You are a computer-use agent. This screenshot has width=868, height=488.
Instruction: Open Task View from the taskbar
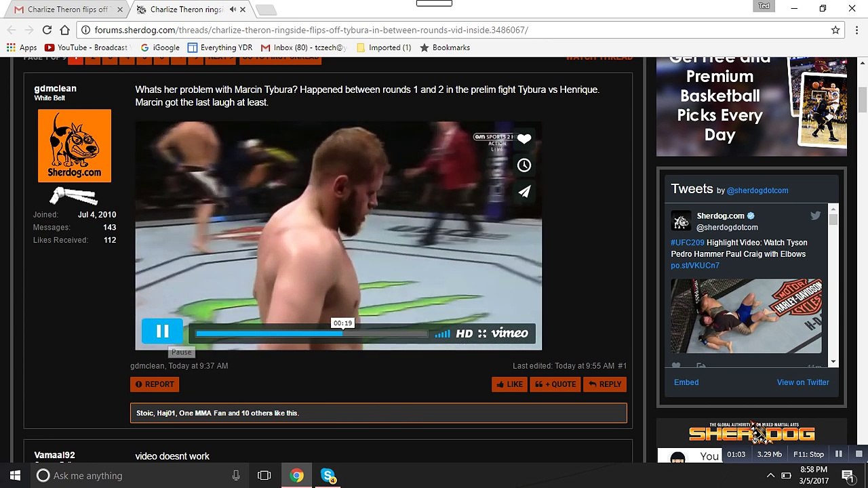coord(264,475)
